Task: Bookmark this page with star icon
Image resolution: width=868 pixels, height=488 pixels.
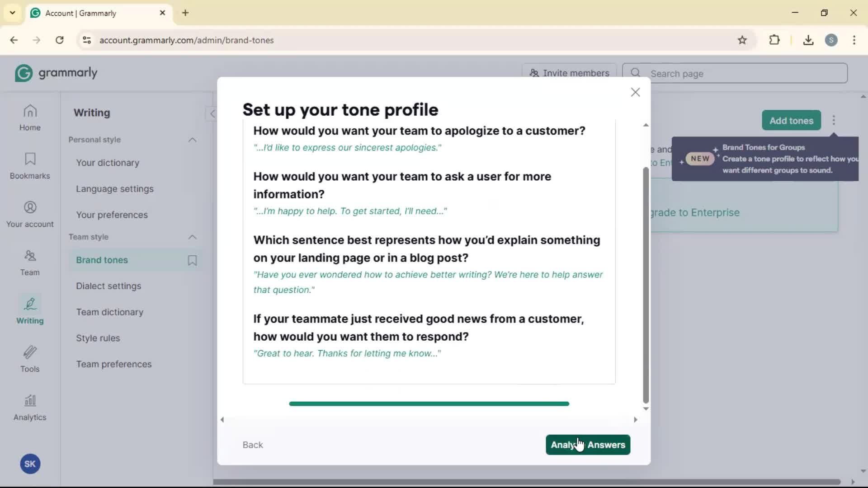Action: [742, 40]
